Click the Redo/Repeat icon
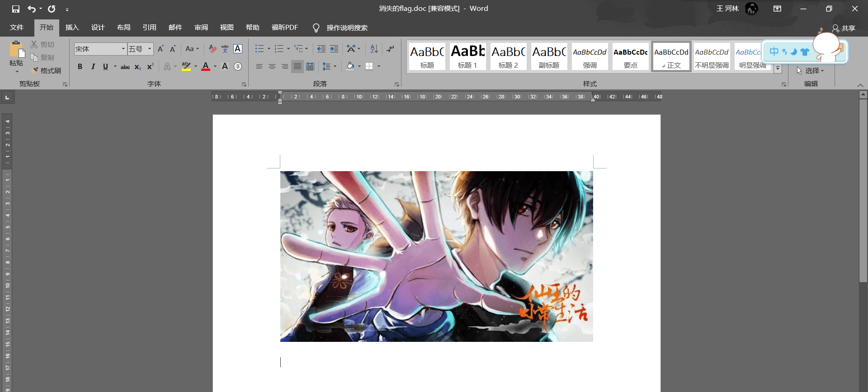 click(52, 9)
